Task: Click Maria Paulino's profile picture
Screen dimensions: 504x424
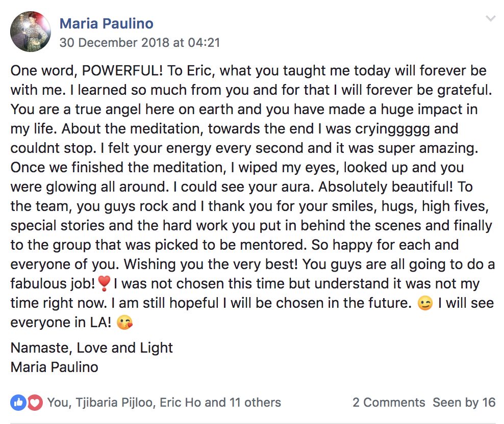Action: coord(31,32)
